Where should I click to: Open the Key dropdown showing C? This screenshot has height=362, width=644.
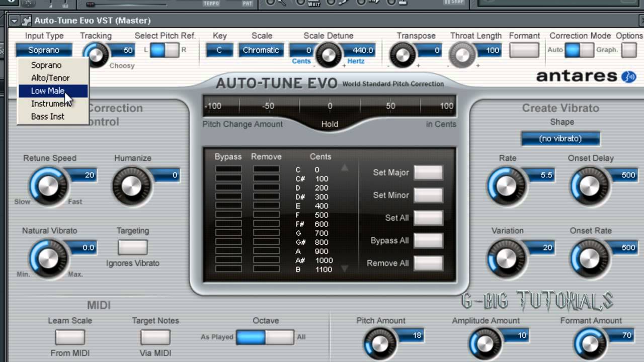pos(219,50)
